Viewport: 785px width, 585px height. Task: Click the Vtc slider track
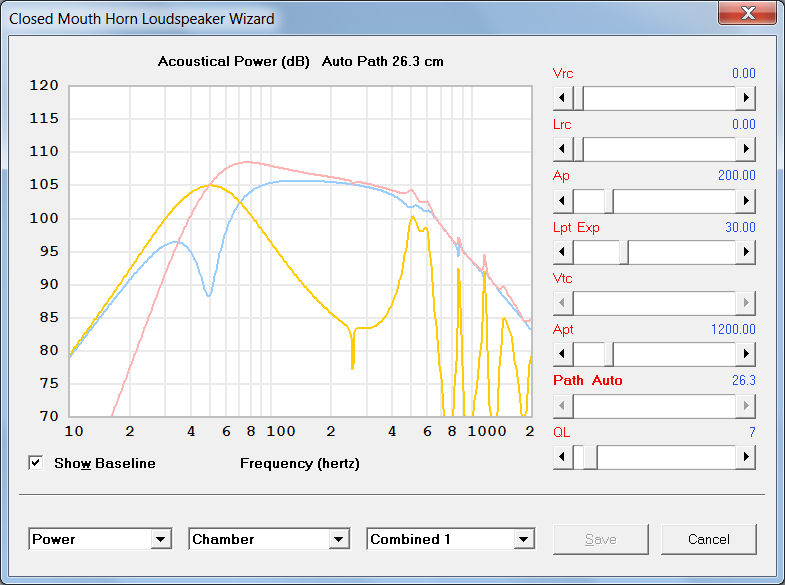(654, 303)
